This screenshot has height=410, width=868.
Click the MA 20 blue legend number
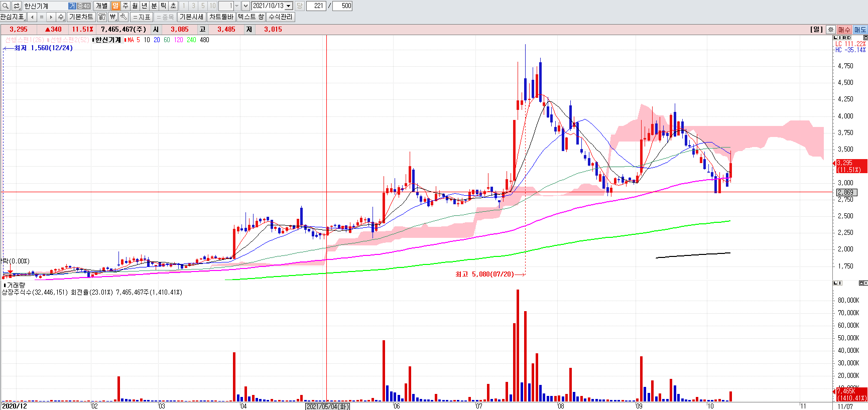coord(157,40)
